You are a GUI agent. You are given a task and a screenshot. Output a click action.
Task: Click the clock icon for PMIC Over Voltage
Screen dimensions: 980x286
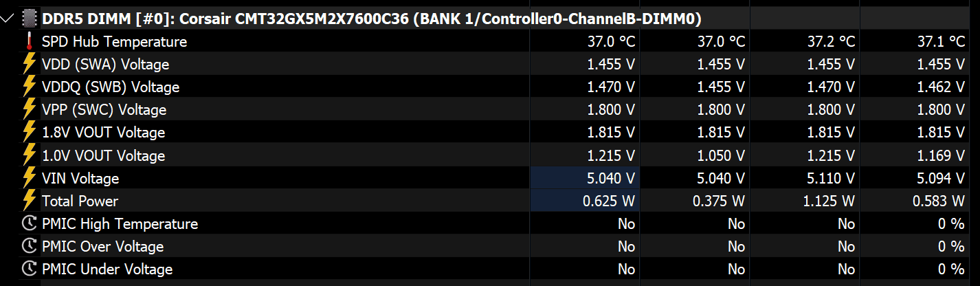pyautogui.click(x=30, y=246)
